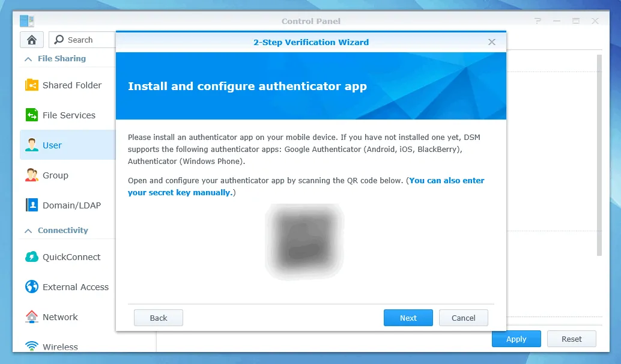Collapse the Connectivity section
This screenshot has width=621, height=364.
coord(28,231)
